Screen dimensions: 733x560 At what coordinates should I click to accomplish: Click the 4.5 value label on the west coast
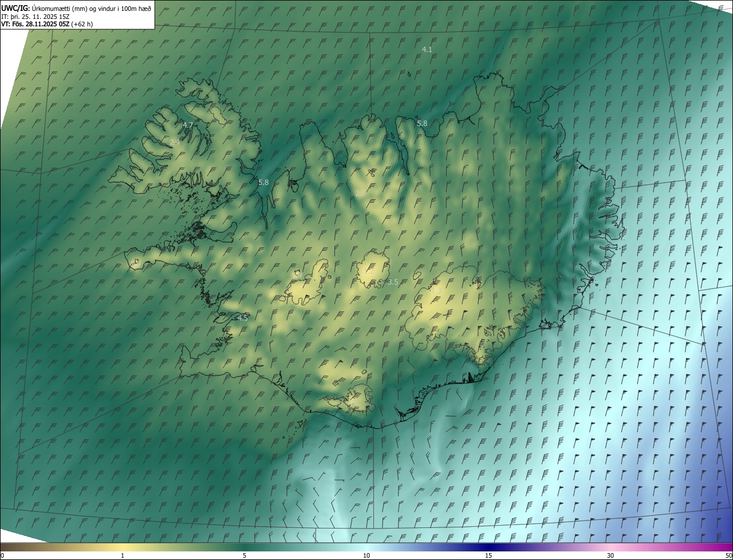click(242, 318)
